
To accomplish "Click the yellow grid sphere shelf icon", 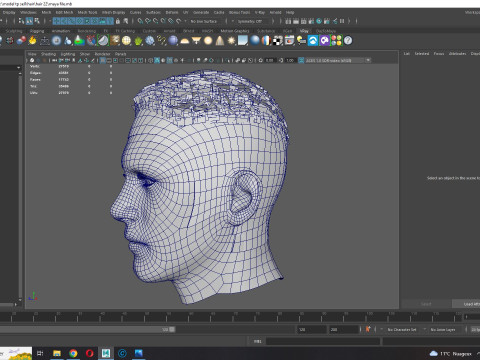I will (126, 41).
